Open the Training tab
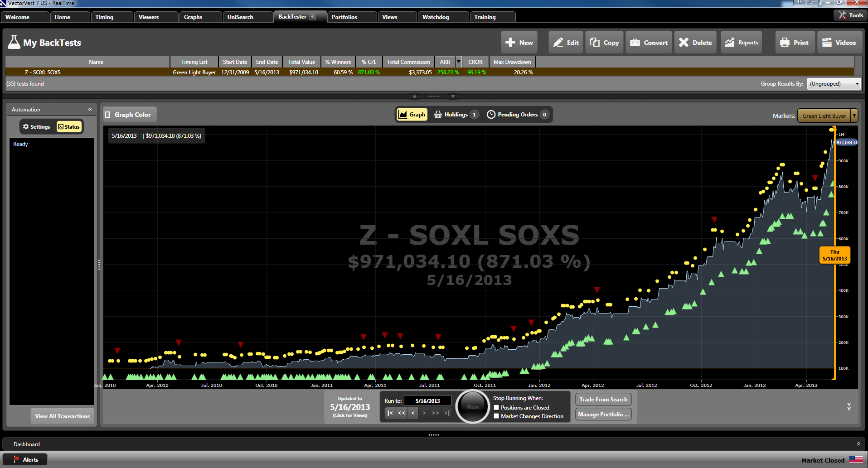This screenshot has width=868, height=468. [492, 17]
